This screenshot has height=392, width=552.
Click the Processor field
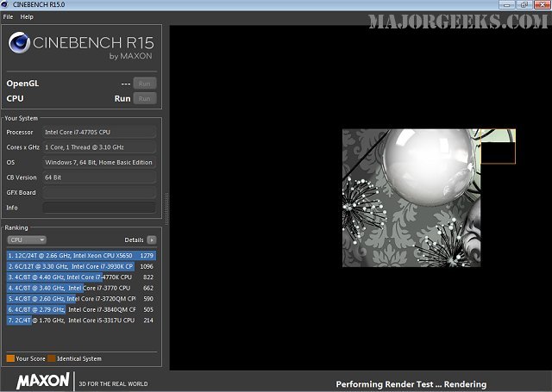pos(99,132)
